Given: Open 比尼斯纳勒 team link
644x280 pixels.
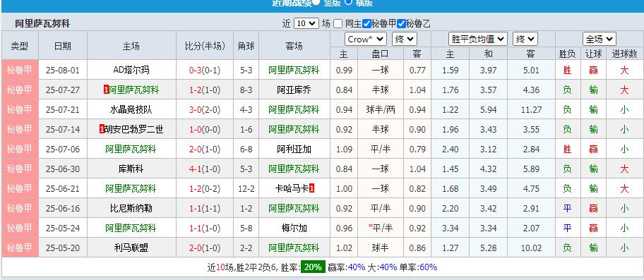Looking at the screenshot, I should 131,208.
